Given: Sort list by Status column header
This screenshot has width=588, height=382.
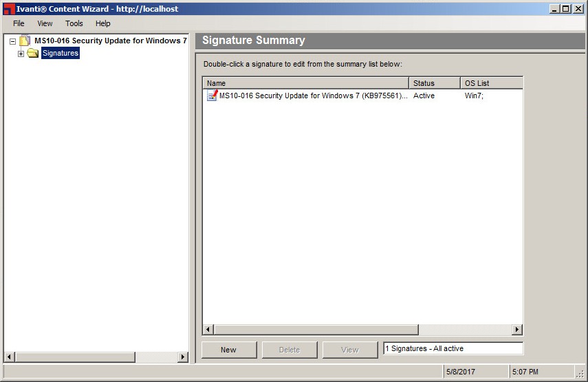Looking at the screenshot, I should coord(435,82).
